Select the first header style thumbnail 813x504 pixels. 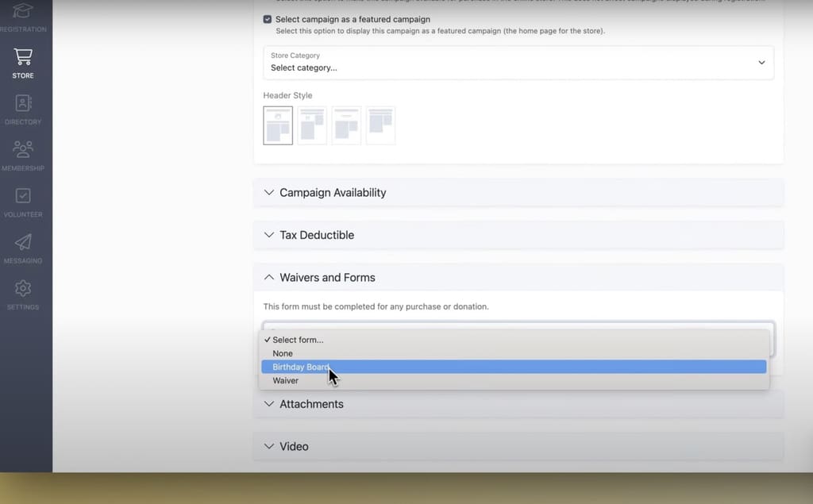click(x=278, y=125)
